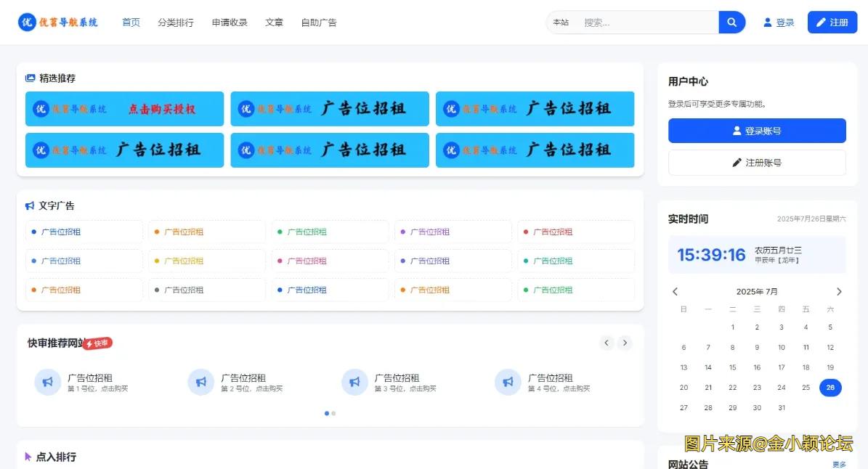The height and width of the screenshot is (469, 868).
Task: Go to previous month with calendar left chevron
Action: 675,291
